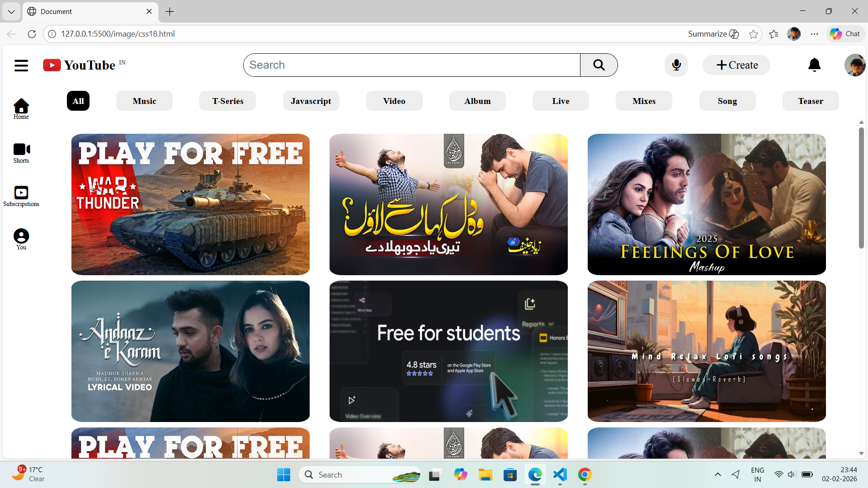Show hidden system tray icons
This screenshot has width=868, height=488.
pyautogui.click(x=718, y=474)
